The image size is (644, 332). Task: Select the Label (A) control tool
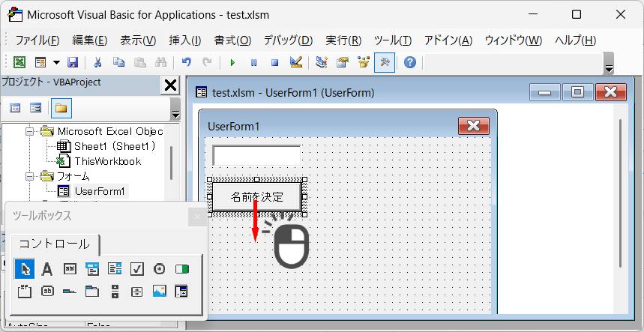[x=47, y=269]
